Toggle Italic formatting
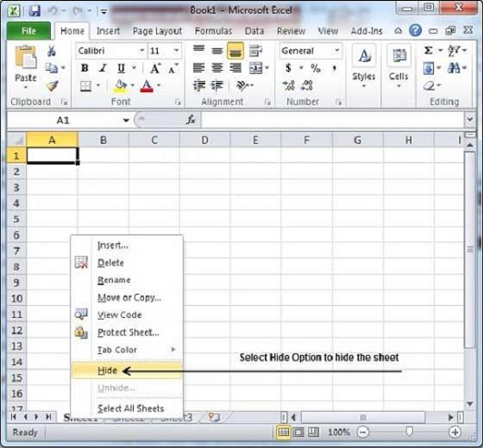Screen dimensions: 483x448 [103, 68]
